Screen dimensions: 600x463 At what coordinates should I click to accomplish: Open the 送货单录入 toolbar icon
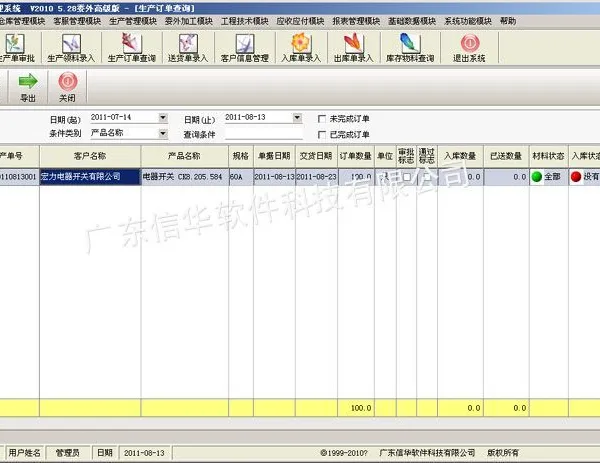188,48
